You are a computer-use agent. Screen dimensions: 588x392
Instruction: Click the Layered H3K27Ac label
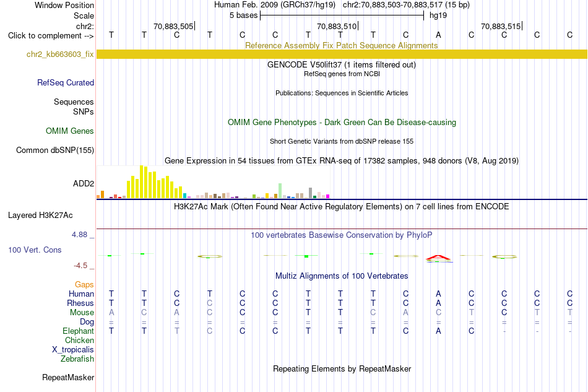tap(40, 216)
